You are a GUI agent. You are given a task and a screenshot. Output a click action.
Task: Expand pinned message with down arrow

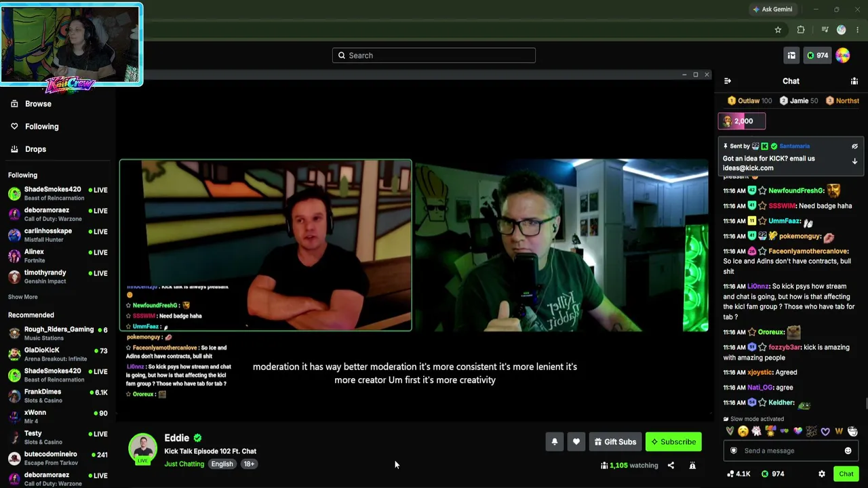pos(854,162)
